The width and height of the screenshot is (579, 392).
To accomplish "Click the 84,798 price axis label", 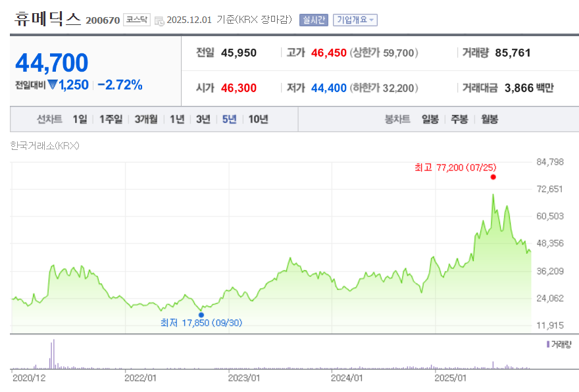I will (x=550, y=162).
